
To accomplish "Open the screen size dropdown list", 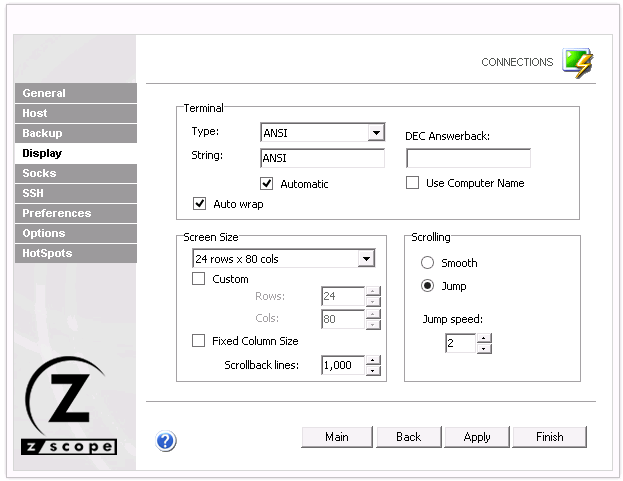I will pyautogui.click(x=366, y=259).
